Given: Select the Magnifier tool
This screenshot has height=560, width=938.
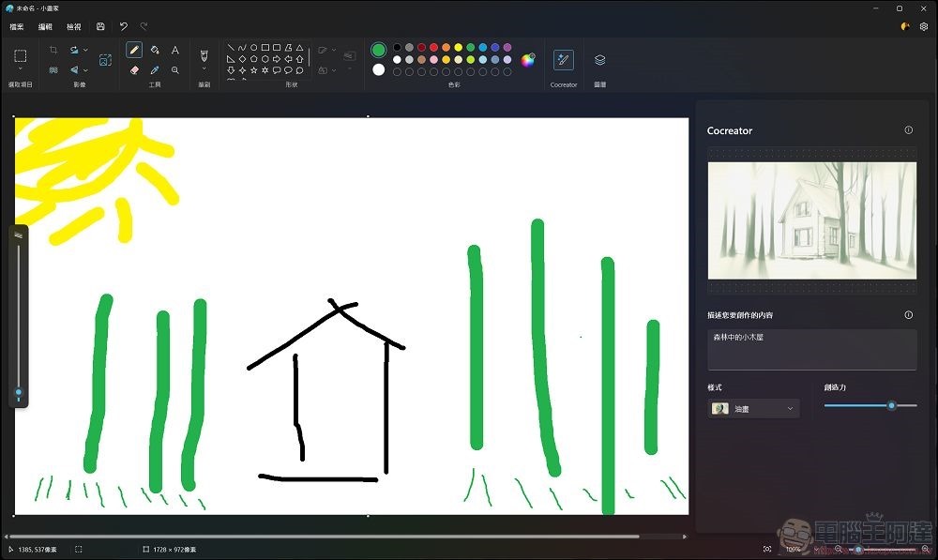Looking at the screenshot, I should click(175, 69).
